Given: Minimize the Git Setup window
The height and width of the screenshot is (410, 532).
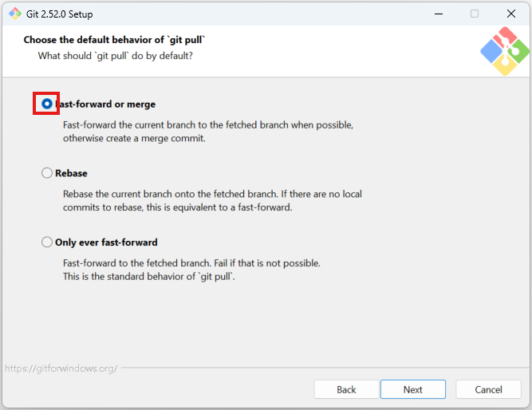Looking at the screenshot, I should pos(438,13).
